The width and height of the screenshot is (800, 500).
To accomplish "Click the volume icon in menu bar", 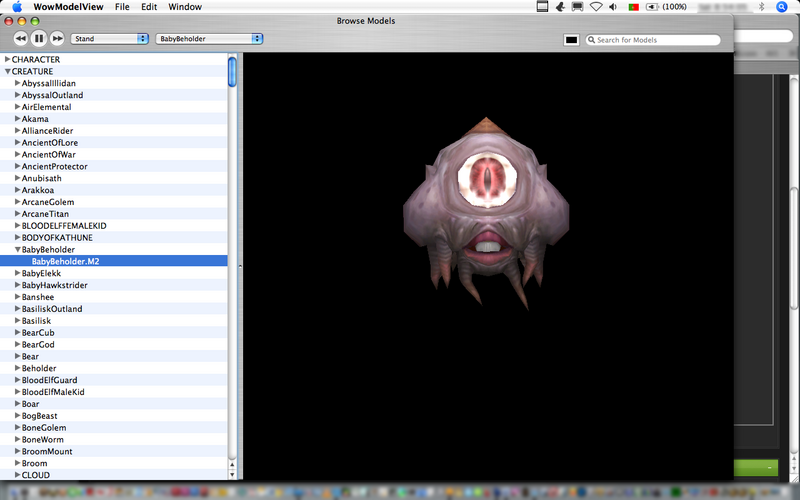I will (613, 7).
